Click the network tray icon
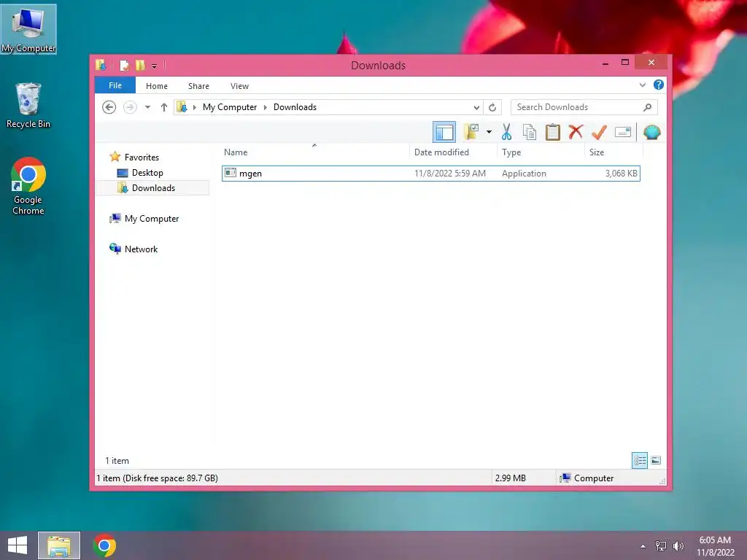This screenshot has width=747, height=560. click(661, 546)
